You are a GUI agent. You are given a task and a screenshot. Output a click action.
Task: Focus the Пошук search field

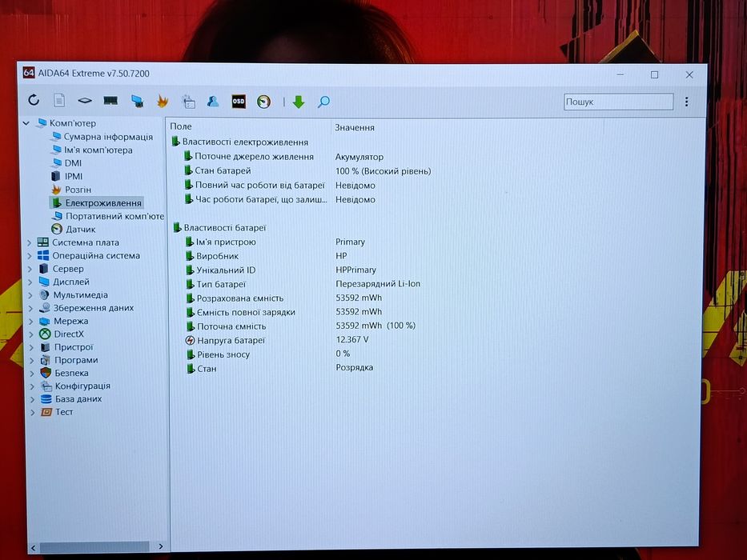pos(618,102)
